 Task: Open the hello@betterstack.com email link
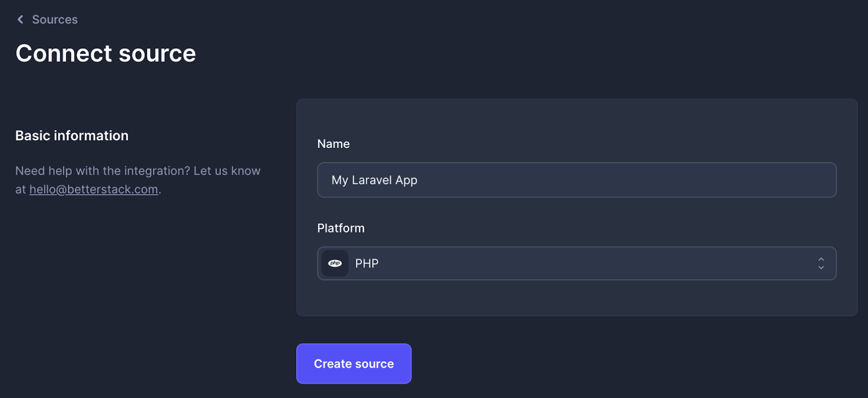[x=94, y=189]
